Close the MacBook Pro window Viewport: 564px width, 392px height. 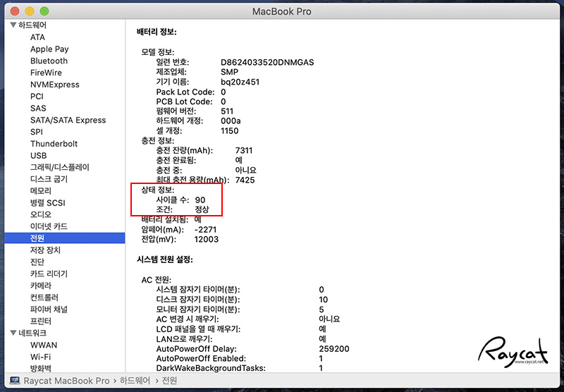pyautogui.click(x=15, y=11)
